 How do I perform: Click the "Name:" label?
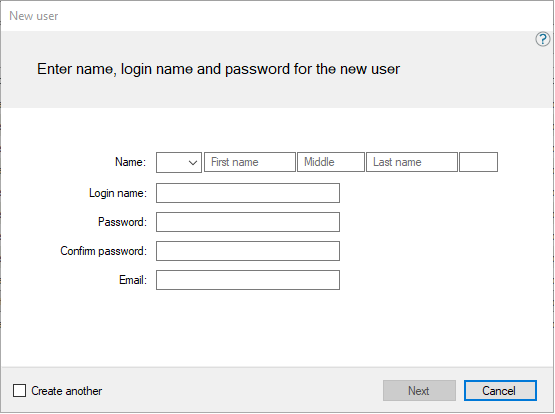pos(130,162)
